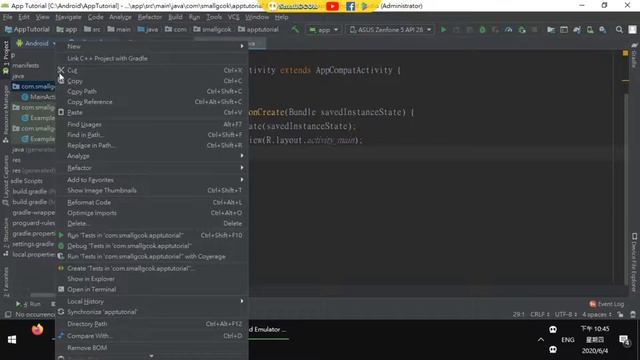Click the Firefox icon on the taskbar
The width and height of the screenshot is (640, 360).
37,330
